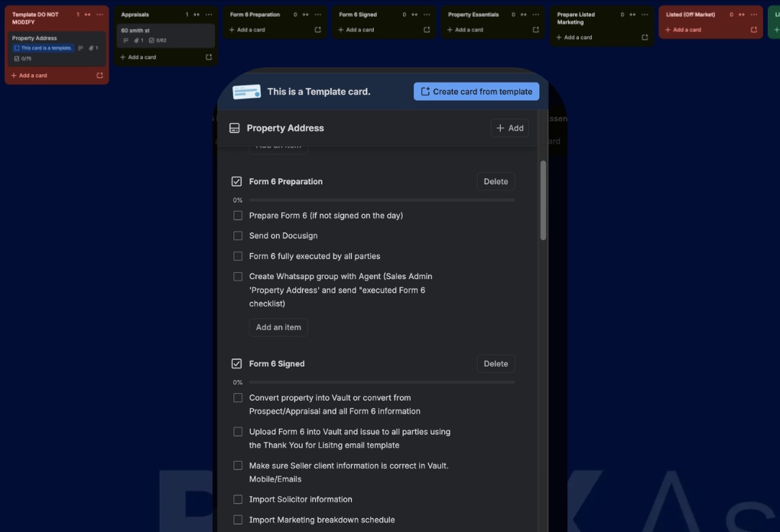Click create-from-template icon in Form 6 Signed list
Screen dimensions: 780x532
426,30
